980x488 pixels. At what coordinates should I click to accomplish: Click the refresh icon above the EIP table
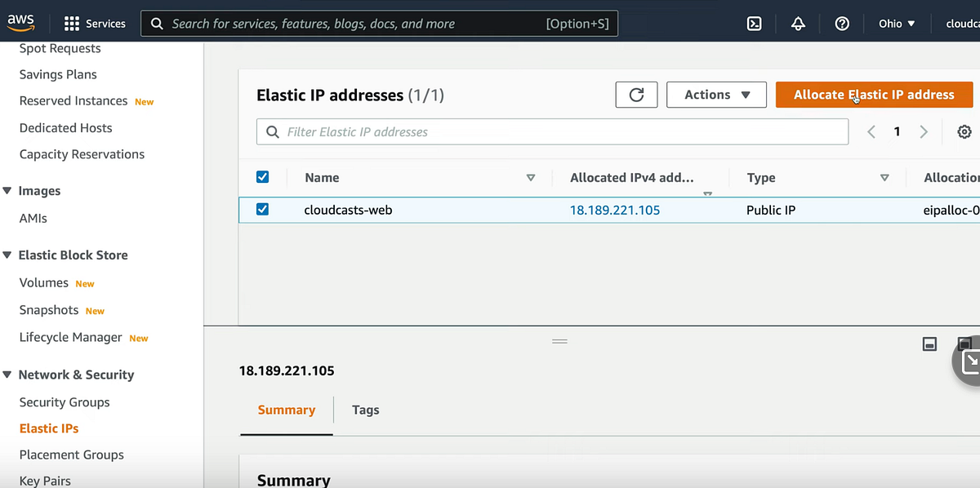pyautogui.click(x=636, y=95)
